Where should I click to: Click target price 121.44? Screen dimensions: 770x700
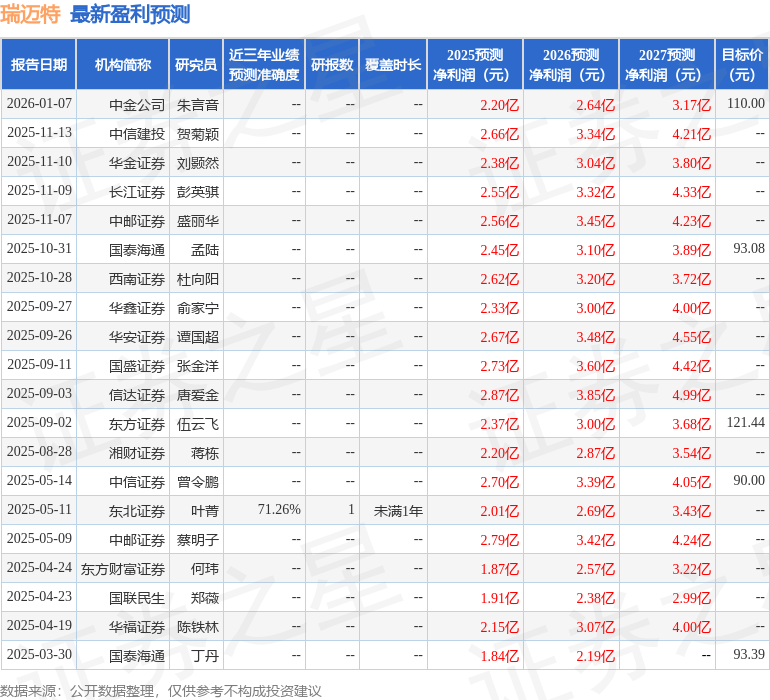pos(746,422)
